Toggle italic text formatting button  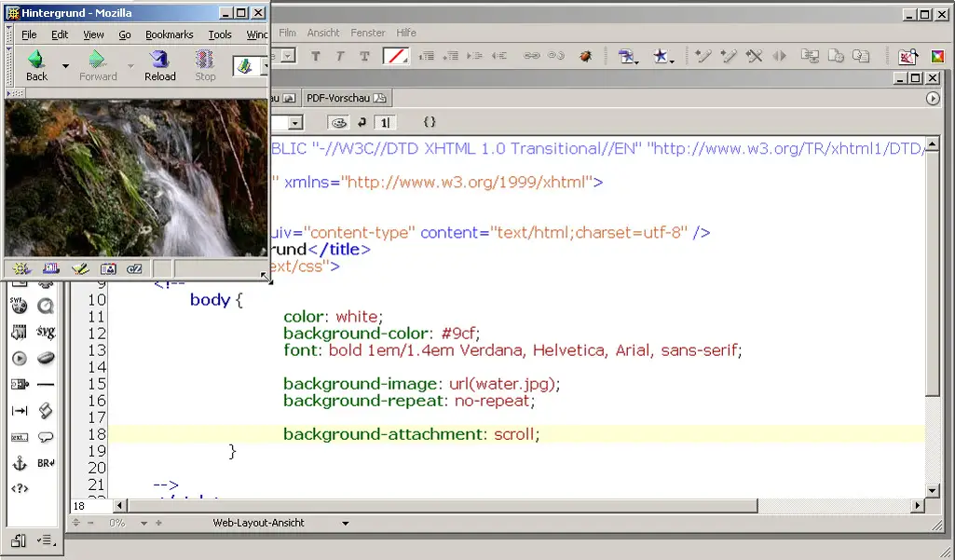click(340, 57)
